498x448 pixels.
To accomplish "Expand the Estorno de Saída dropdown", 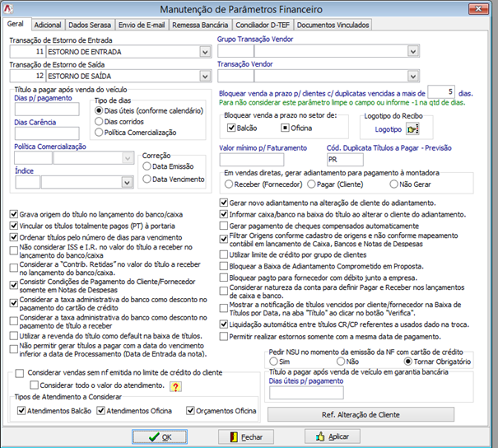I will coord(205,76).
